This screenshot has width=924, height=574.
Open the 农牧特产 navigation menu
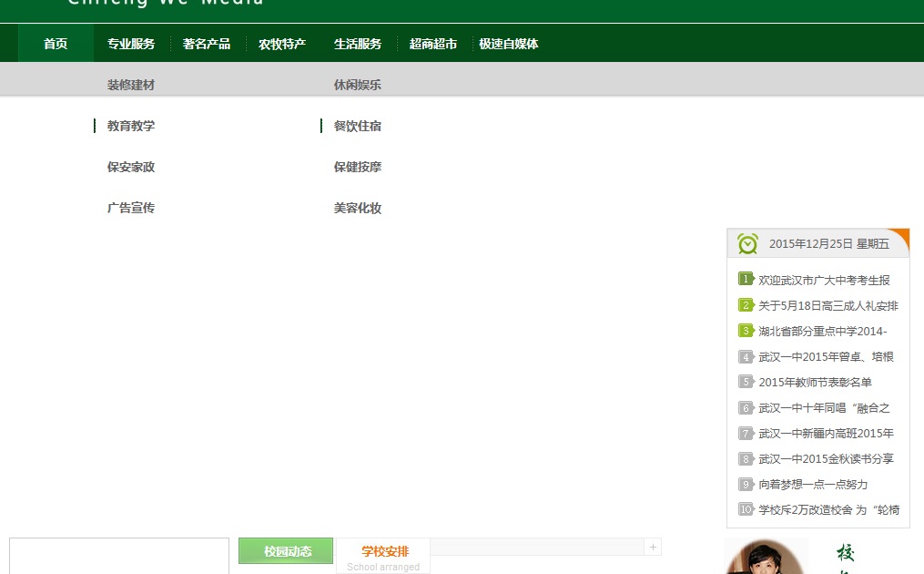(x=282, y=44)
